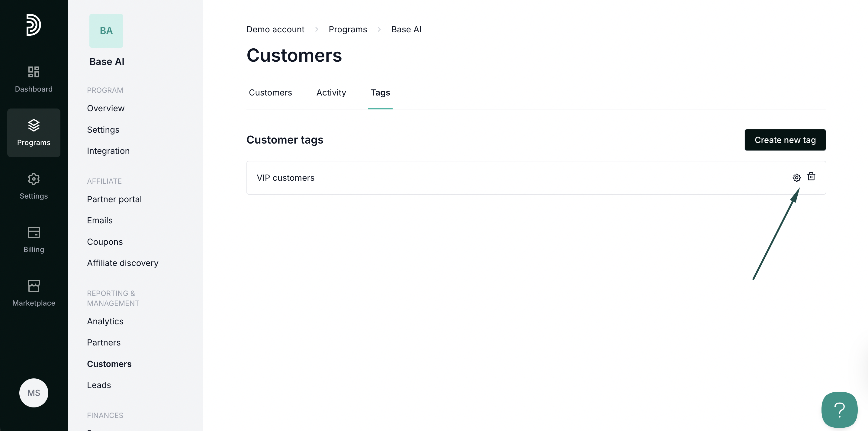Viewport: 868px width, 431px height.
Task: Open Analytics under Reporting & Management
Action: tap(105, 321)
